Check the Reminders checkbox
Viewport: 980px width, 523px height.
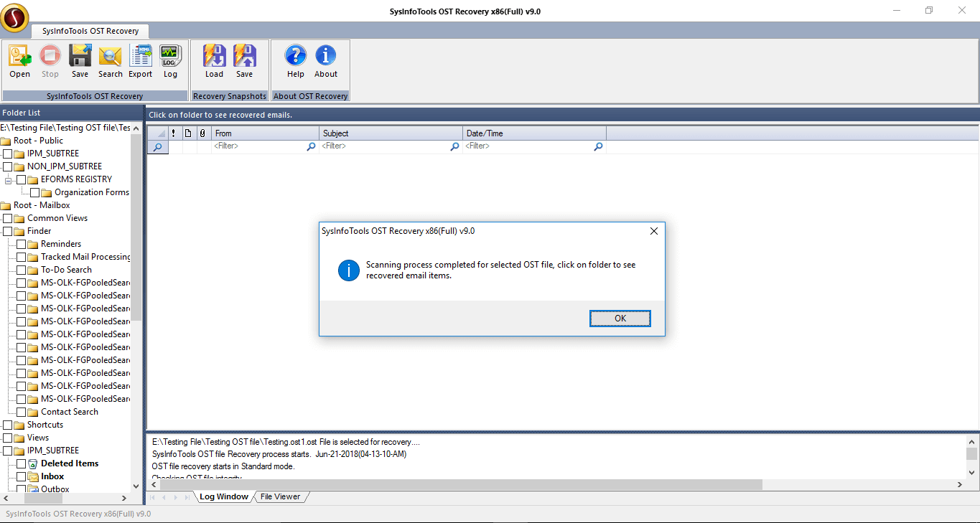click(x=21, y=244)
